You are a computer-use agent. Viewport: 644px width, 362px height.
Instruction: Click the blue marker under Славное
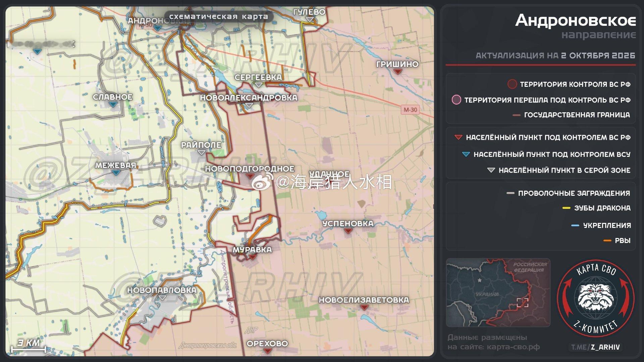pos(113,105)
